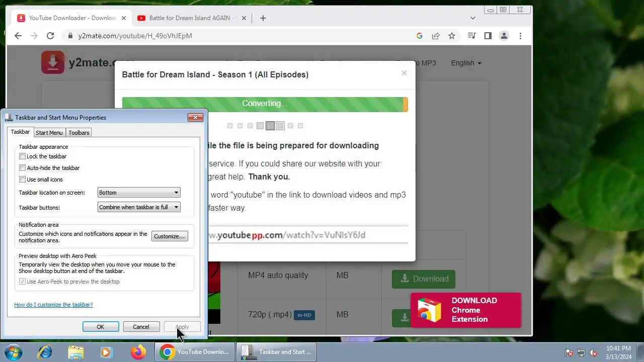The width and height of the screenshot is (644, 362).
Task: Share this page via the share icon
Action: (436, 36)
